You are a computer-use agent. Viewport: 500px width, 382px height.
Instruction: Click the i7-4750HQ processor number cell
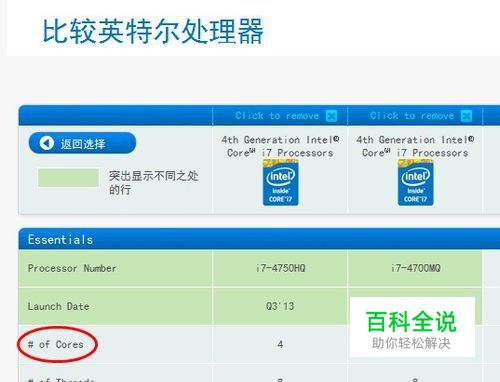[281, 268]
